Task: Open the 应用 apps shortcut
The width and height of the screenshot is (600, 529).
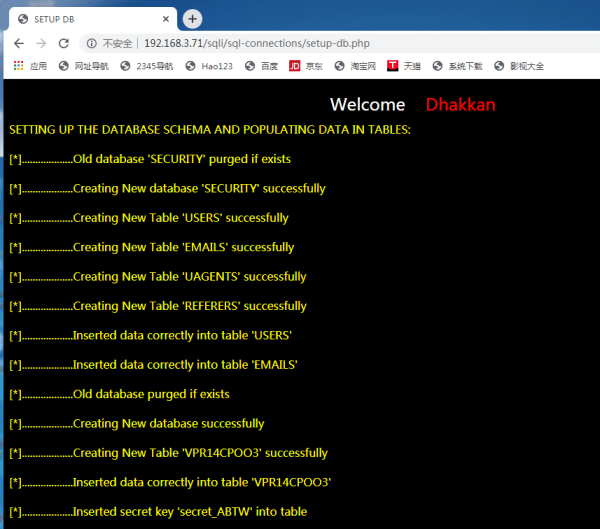Action: pyautogui.click(x=29, y=66)
